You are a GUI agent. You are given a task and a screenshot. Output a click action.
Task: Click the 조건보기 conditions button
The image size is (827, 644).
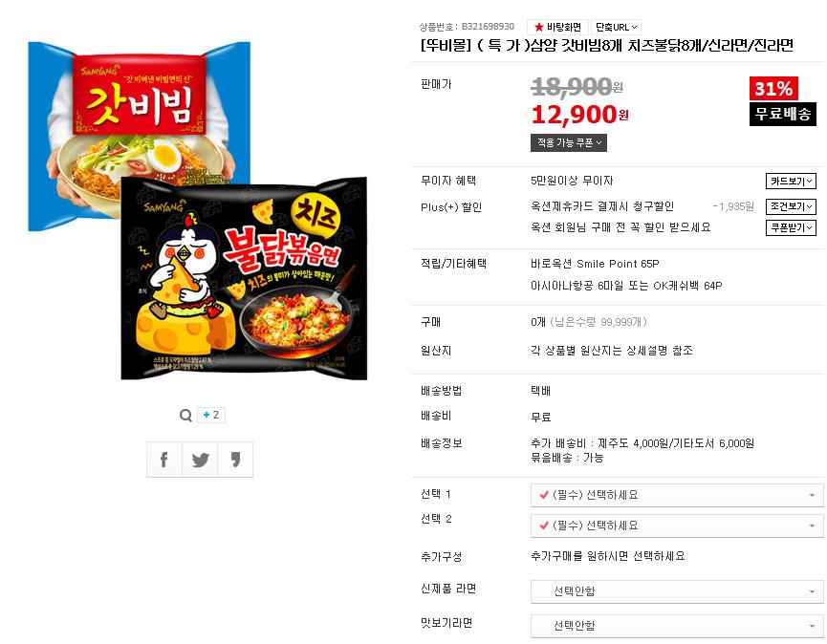[x=791, y=206]
